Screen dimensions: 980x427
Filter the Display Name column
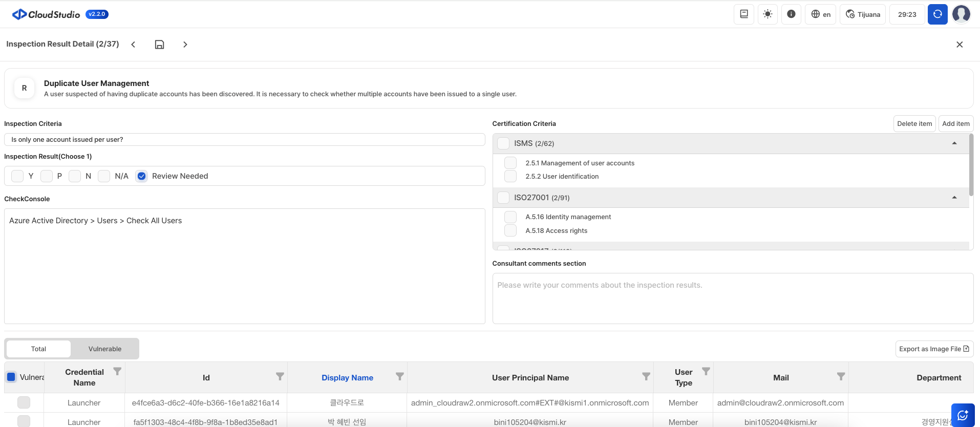[x=399, y=376]
